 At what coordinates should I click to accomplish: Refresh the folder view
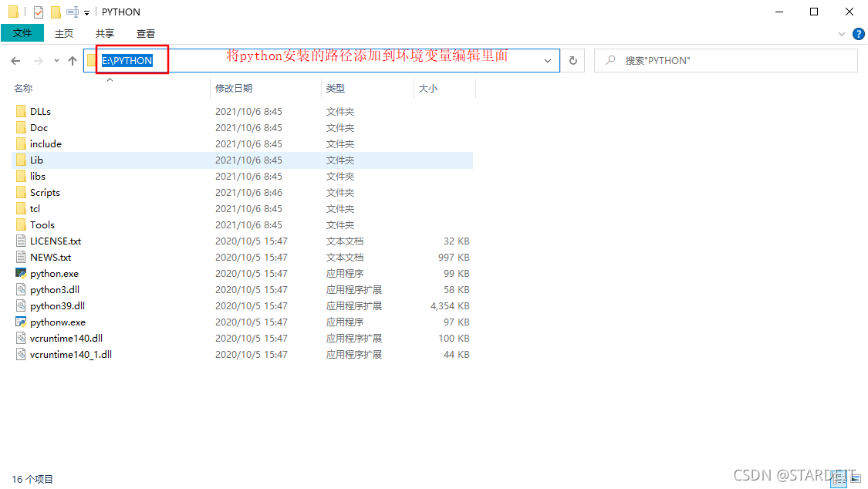[x=573, y=61]
